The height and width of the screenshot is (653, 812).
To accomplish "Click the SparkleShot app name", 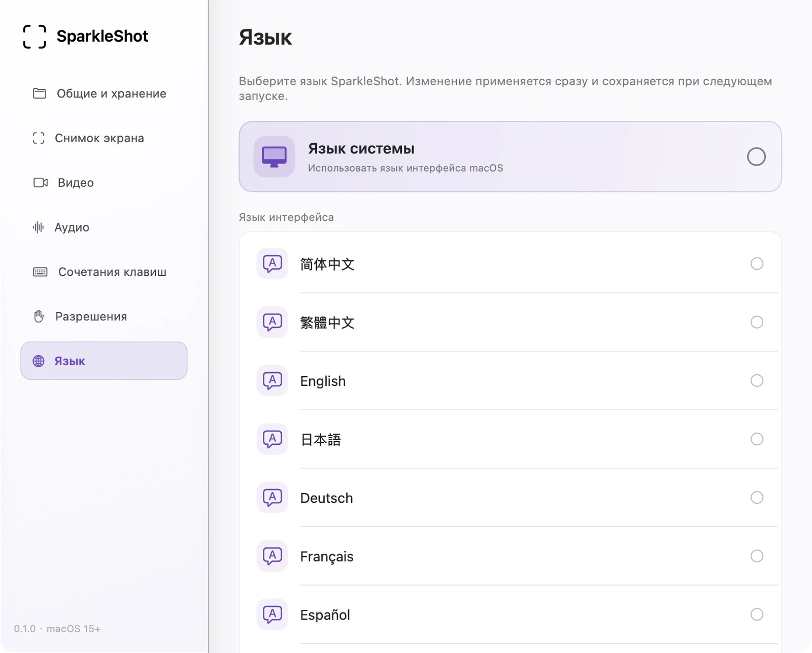I will pyautogui.click(x=102, y=36).
